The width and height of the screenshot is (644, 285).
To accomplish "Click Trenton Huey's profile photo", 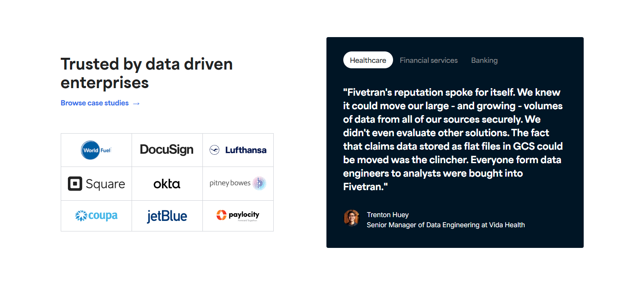I will (351, 219).
